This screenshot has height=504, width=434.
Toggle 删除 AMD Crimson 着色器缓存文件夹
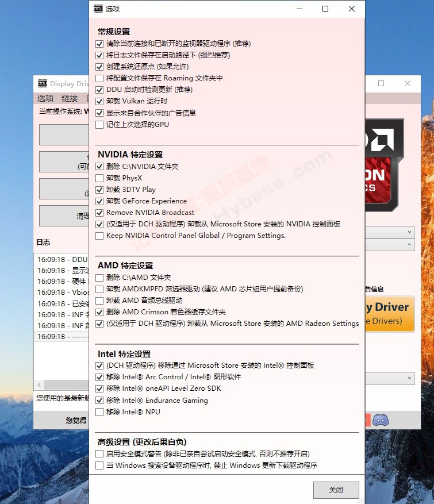tap(99, 312)
